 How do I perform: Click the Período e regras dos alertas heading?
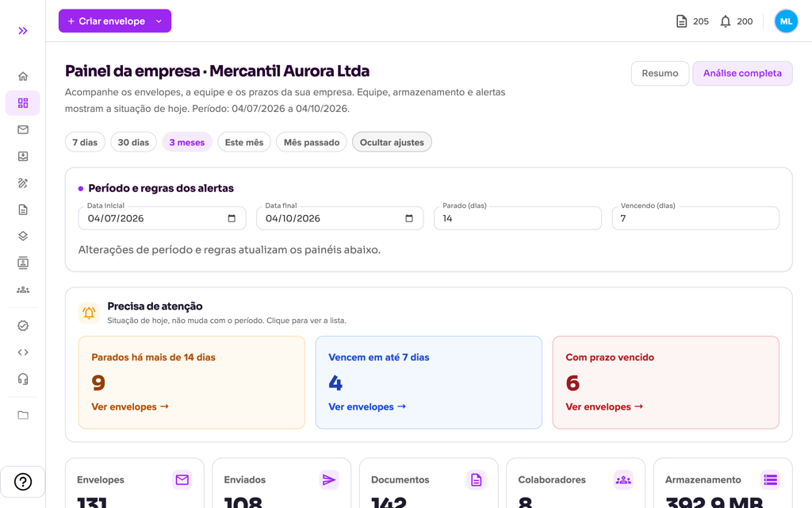(x=160, y=188)
